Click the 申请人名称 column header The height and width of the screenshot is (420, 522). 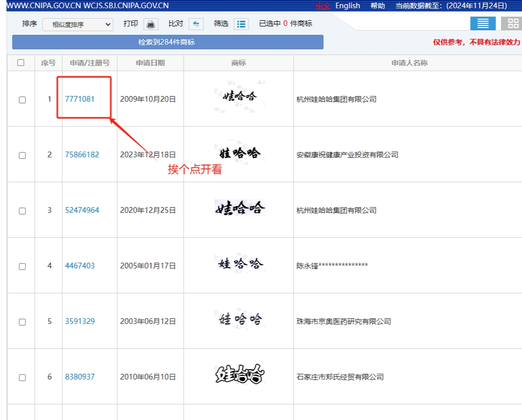(409, 63)
